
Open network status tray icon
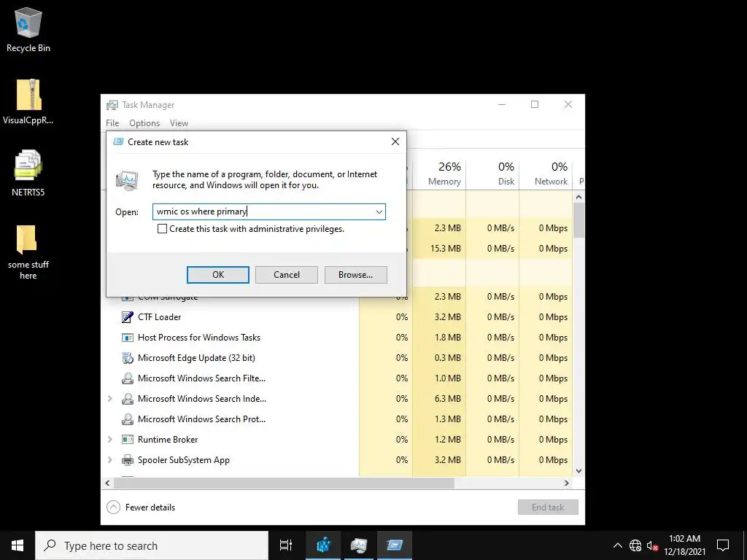click(x=635, y=545)
